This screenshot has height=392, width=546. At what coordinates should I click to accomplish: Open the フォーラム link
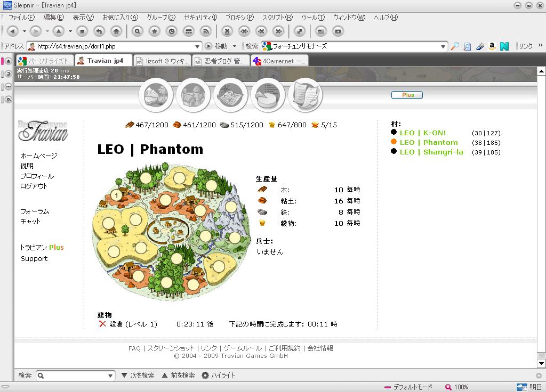(35, 211)
